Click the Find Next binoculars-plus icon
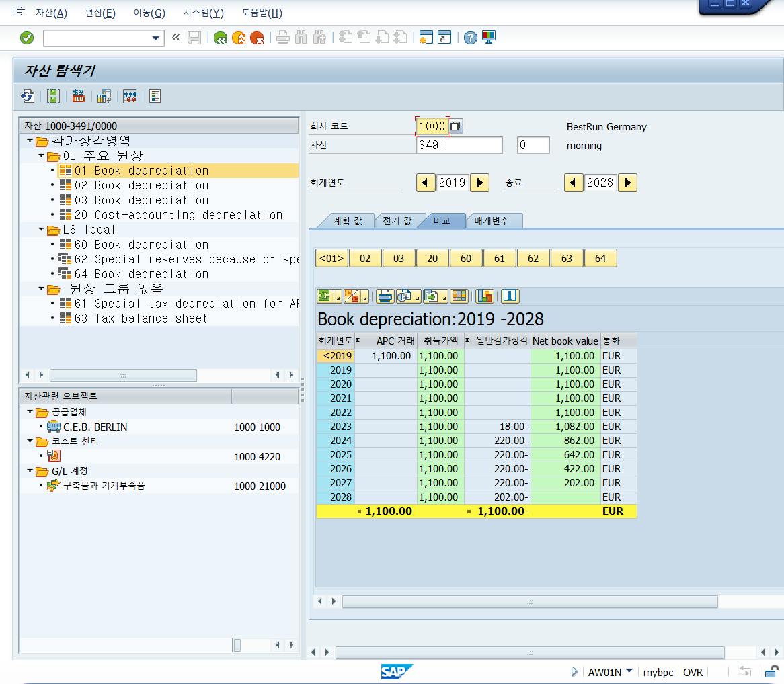The width and height of the screenshot is (784, 684). (x=319, y=38)
